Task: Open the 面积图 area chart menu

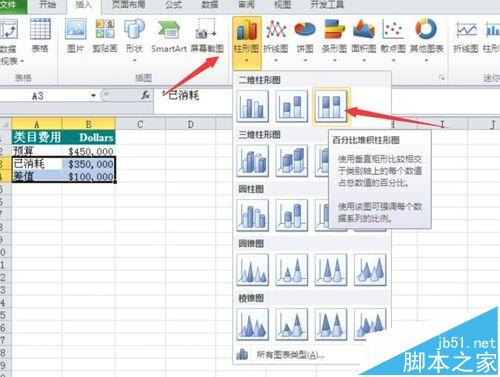Action: coord(364,41)
